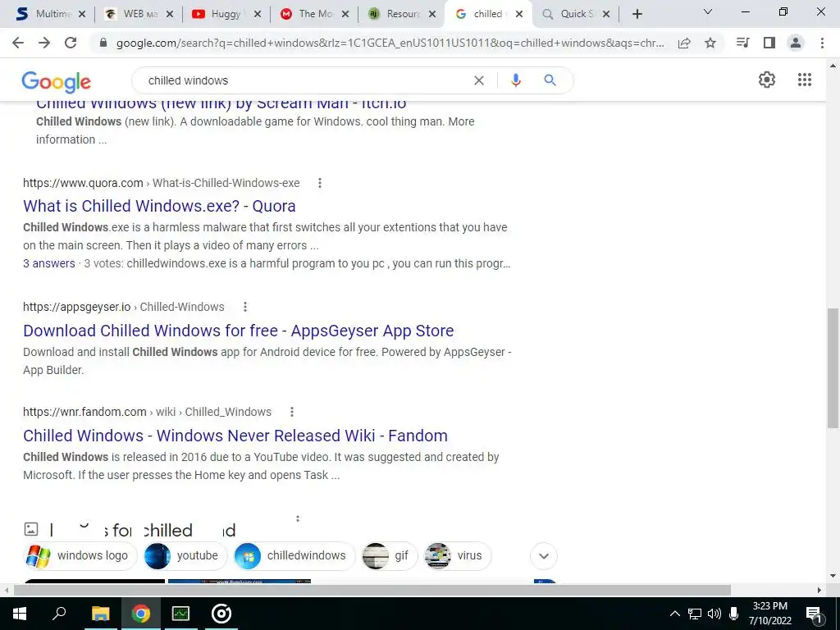
Task: Open the volume tray icon
Action: click(714, 614)
